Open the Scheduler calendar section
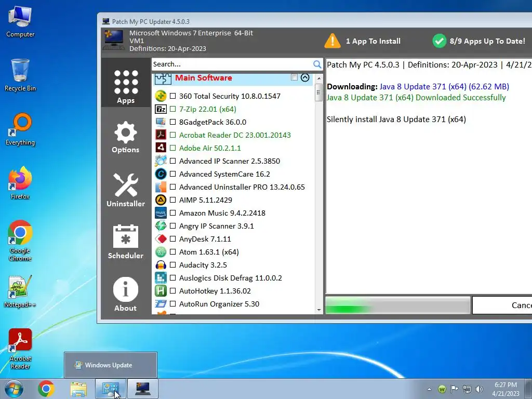 (126, 242)
